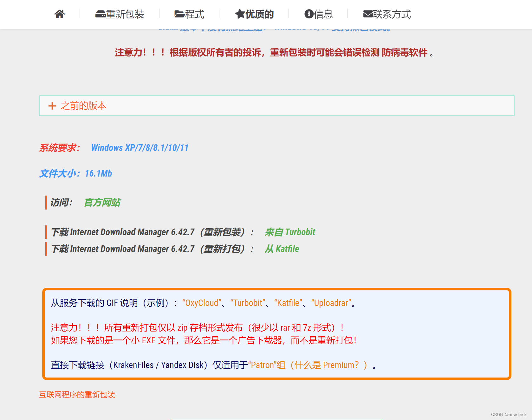Viewport: 532px width, 420px height.
Task: Click the 系统要求 label
Action: click(x=60, y=148)
